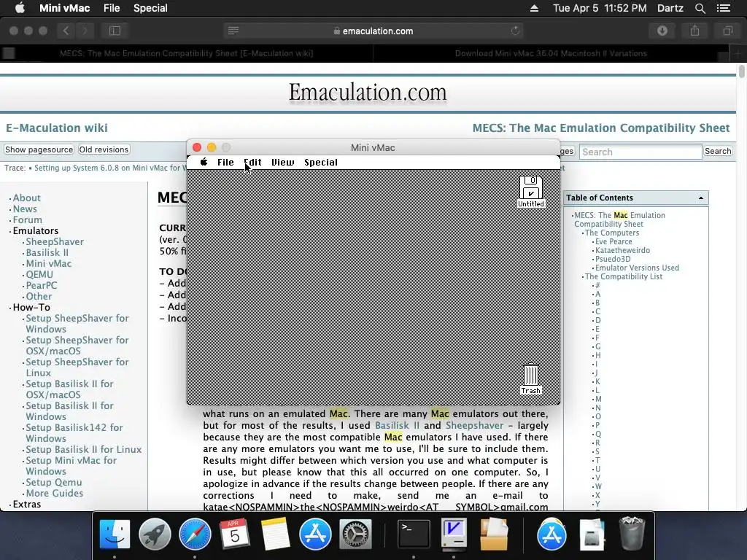The width and height of the screenshot is (747, 560).
Task: Open Reader view icon in address bar
Action: (x=233, y=31)
